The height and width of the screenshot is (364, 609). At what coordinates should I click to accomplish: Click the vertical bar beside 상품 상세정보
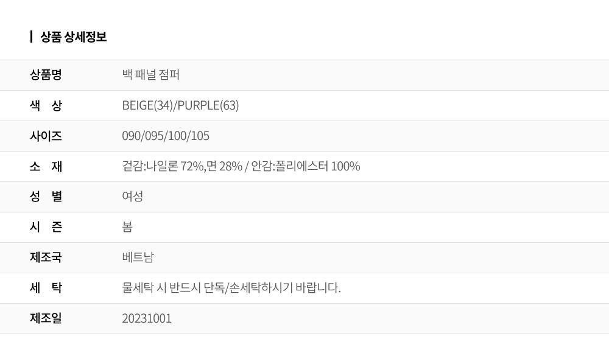coord(31,37)
